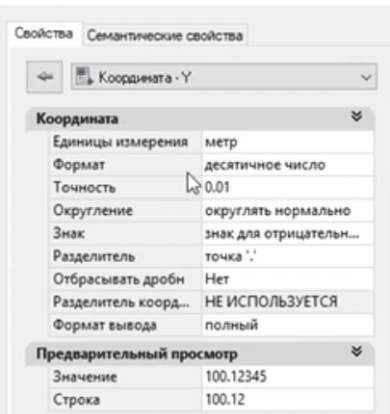Viewport: 390px width, 414px height.
Task: Select the Единицы измерения value метр
Action: coord(287,142)
